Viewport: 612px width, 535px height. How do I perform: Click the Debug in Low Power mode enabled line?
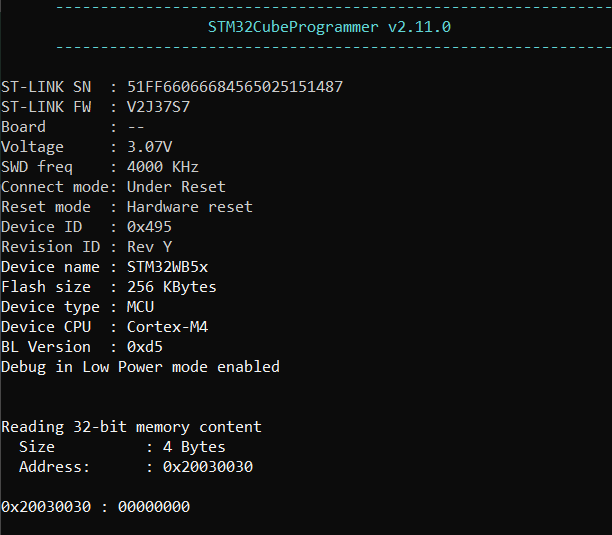(141, 367)
